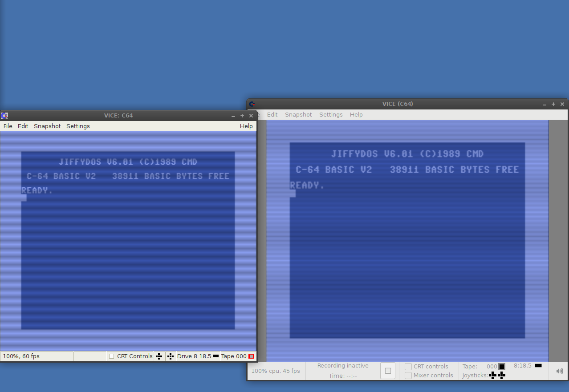Click JIFFYDOS V6.01 line in VICE (C64) window

tap(407, 154)
